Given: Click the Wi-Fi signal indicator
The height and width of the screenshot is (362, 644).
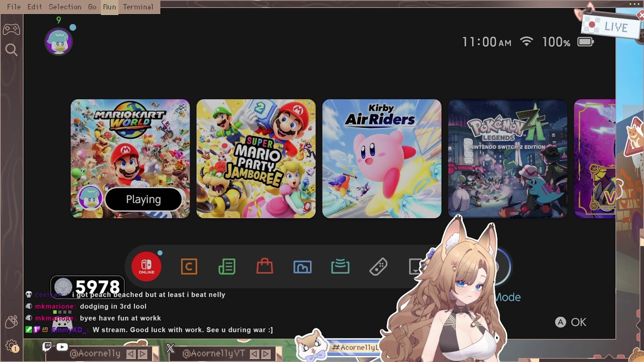Looking at the screenshot, I should tap(526, 41).
